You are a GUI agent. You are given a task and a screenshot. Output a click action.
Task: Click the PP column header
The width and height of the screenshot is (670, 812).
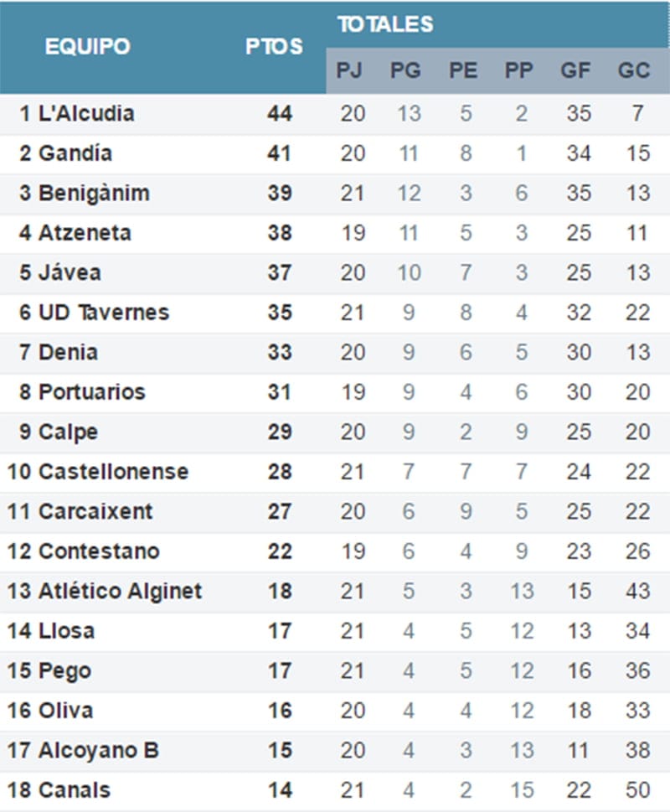coord(519,70)
